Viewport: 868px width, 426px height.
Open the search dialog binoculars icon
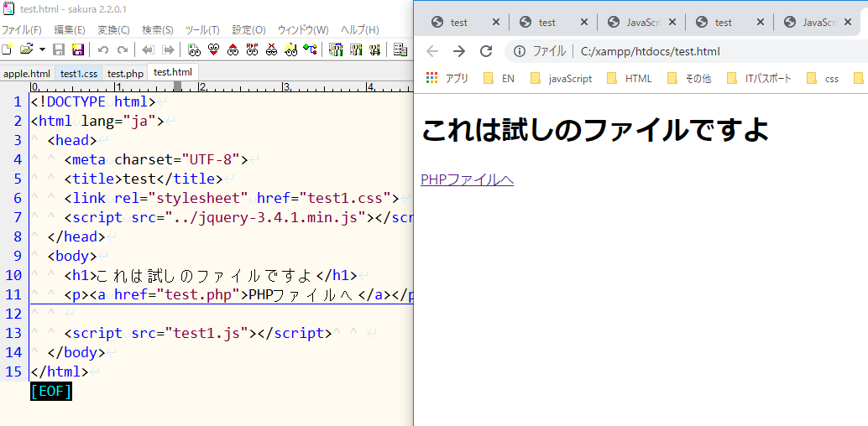pos(194,49)
